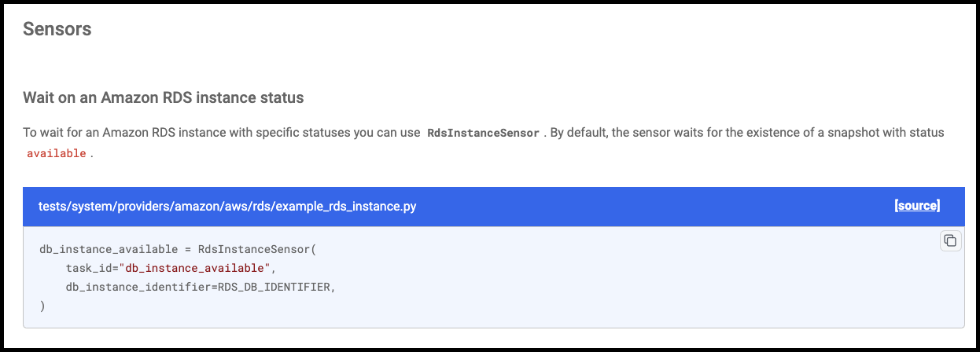Click the Sensors section heading
Image resolution: width=980 pixels, height=352 pixels.
(x=57, y=29)
